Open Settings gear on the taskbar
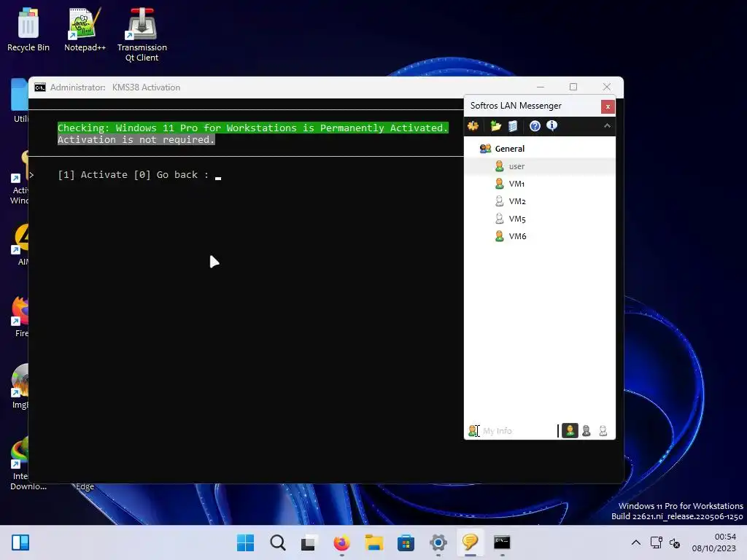 pyautogui.click(x=438, y=542)
